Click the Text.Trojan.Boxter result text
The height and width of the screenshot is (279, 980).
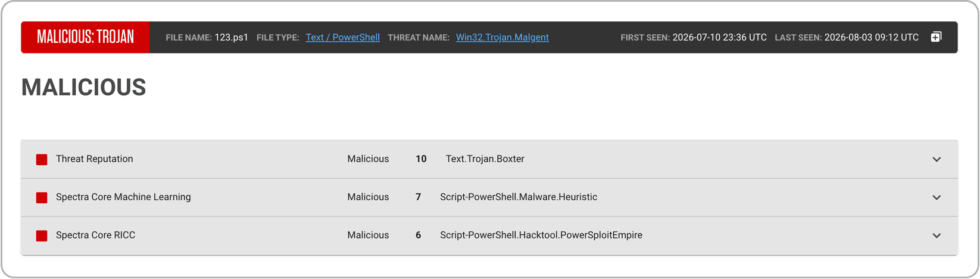[x=485, y=159]
